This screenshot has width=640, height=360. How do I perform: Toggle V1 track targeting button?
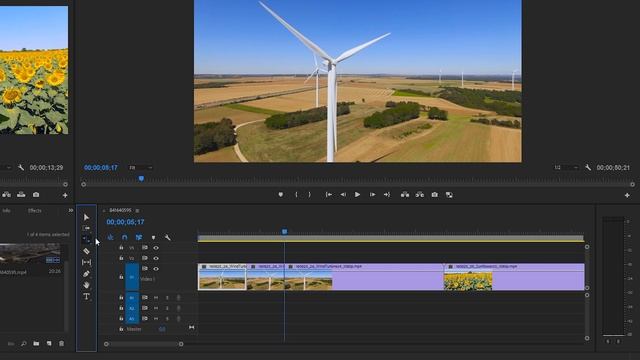pos(132,277)
